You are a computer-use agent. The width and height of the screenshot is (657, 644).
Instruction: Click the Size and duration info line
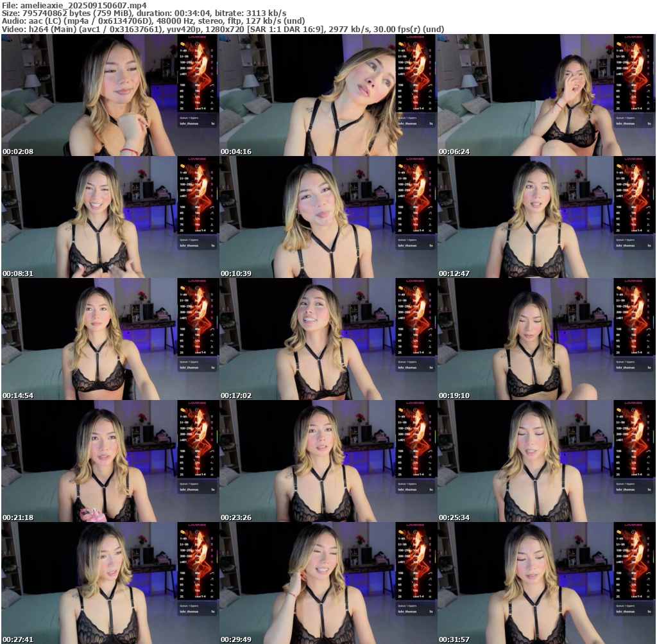click(x=144, y=13)
